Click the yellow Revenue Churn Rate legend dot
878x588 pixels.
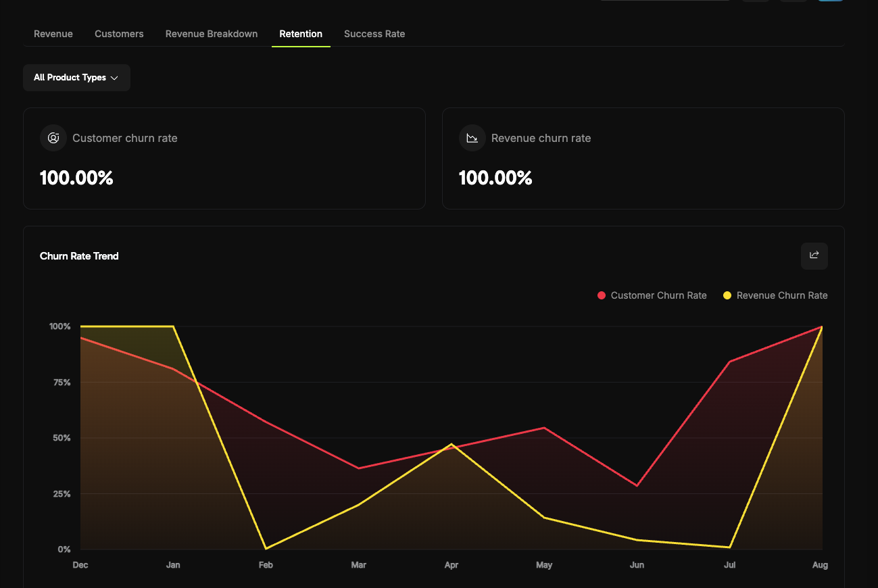(727, 295)
